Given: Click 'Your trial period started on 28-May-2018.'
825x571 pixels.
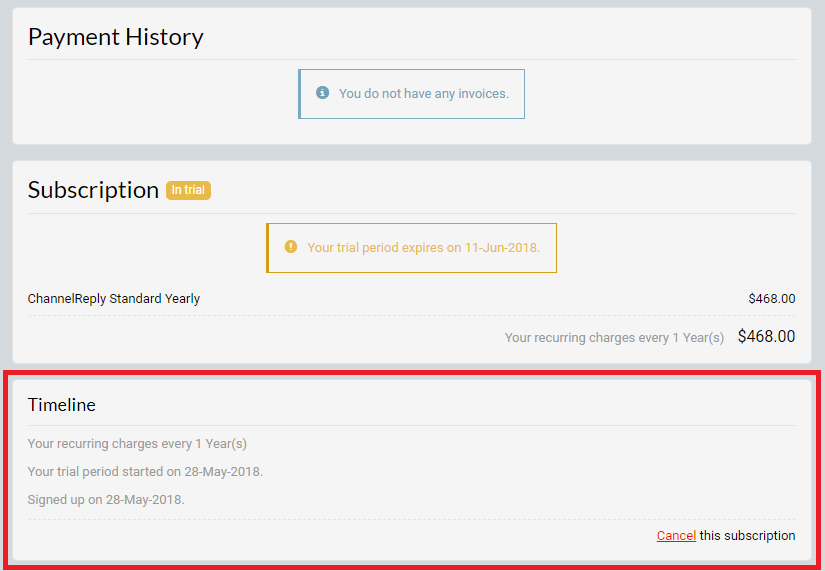Looking at the screenshot, I should pyautogui.click(x=145, y=472).
